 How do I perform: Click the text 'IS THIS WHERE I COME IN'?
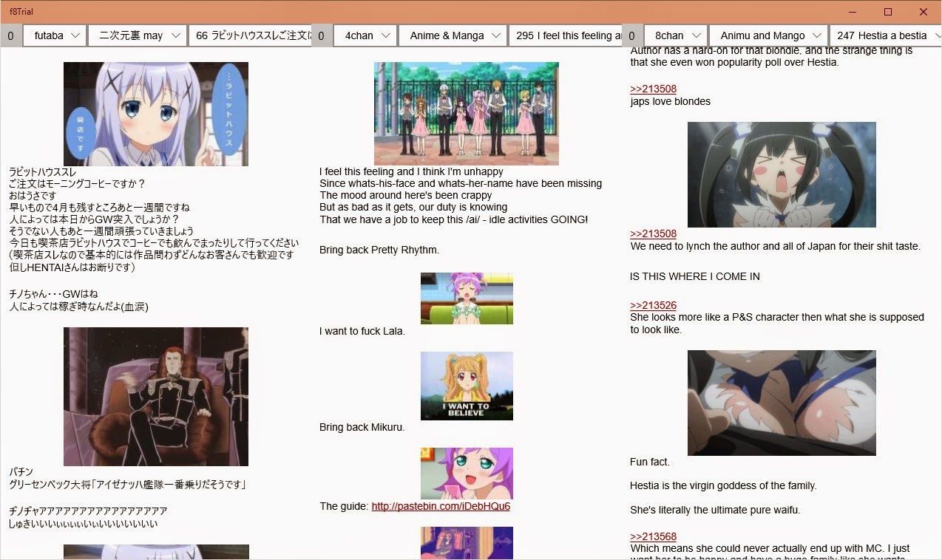[x=695, y=276]
